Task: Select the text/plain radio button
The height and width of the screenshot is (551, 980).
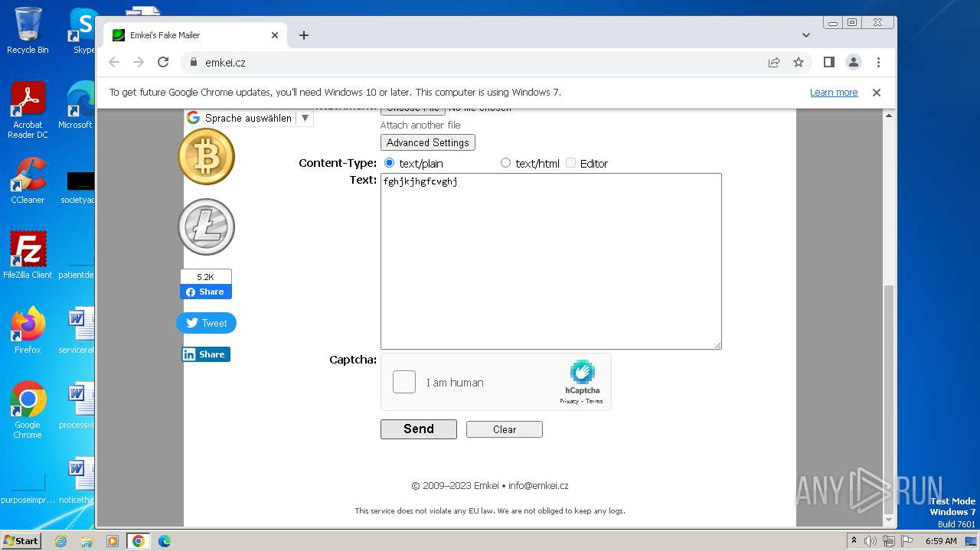Action: click(x=389, y=163)
